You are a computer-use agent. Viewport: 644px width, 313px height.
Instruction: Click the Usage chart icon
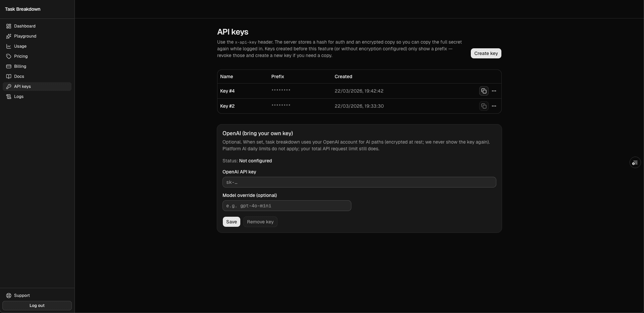pos(8,46)
